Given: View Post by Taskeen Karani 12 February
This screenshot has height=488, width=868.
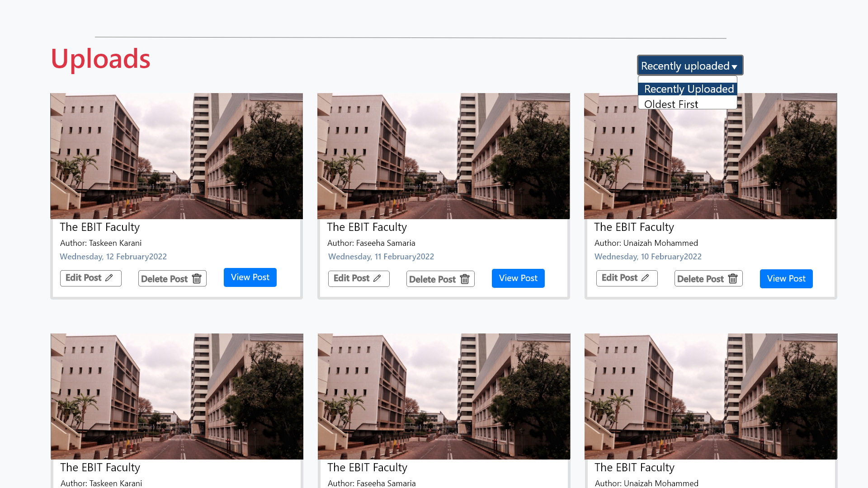Looking at the screenshot, I should pyautogui.click(x=250, y=277).
